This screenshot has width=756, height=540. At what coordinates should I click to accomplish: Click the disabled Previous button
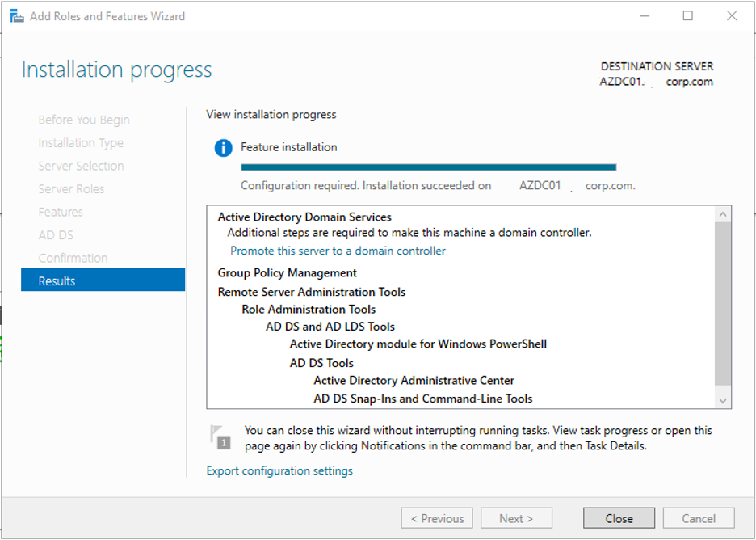(437, 518)
